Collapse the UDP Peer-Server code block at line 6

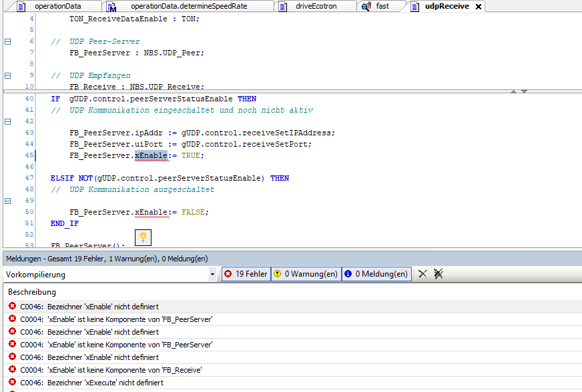click(x=7, y=41)
